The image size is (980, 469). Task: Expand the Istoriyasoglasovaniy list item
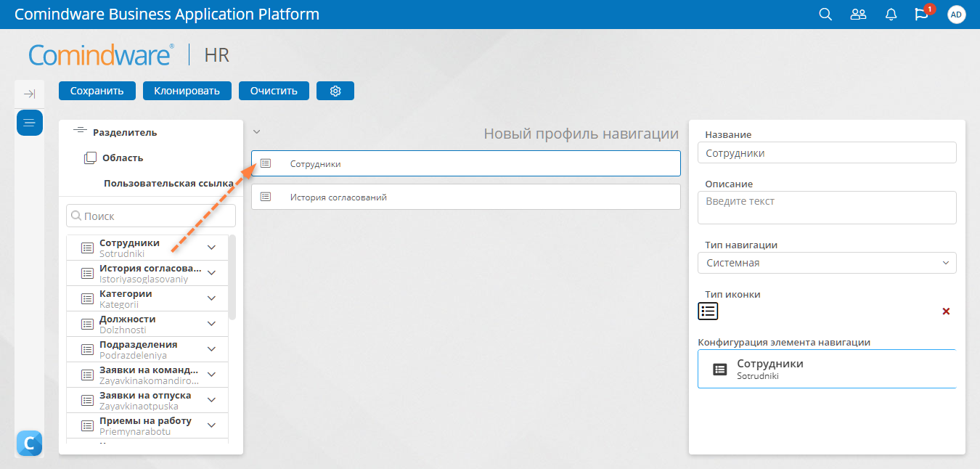212,273
